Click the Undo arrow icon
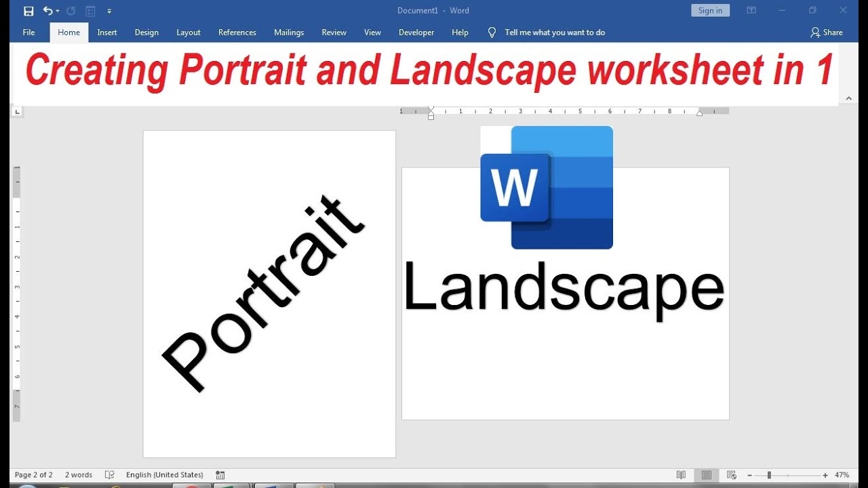The width and height of the screenshot is (868, 488). point(47,11)
